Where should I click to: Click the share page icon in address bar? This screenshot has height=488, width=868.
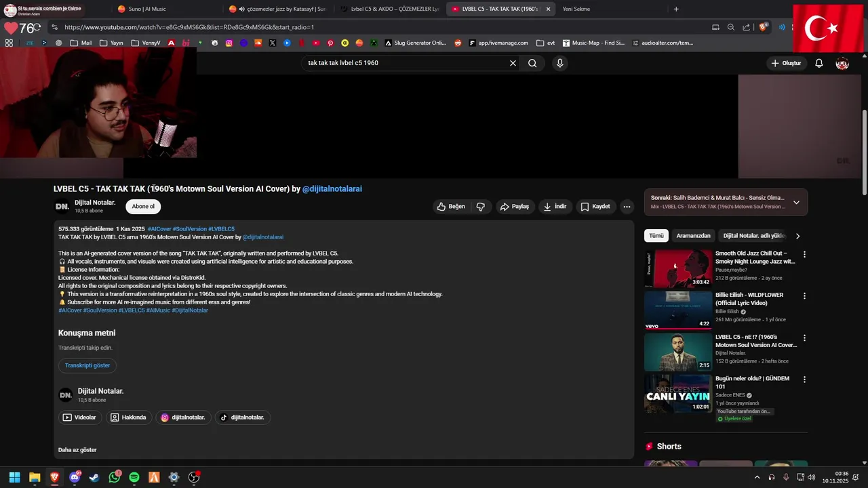[746, 27]
